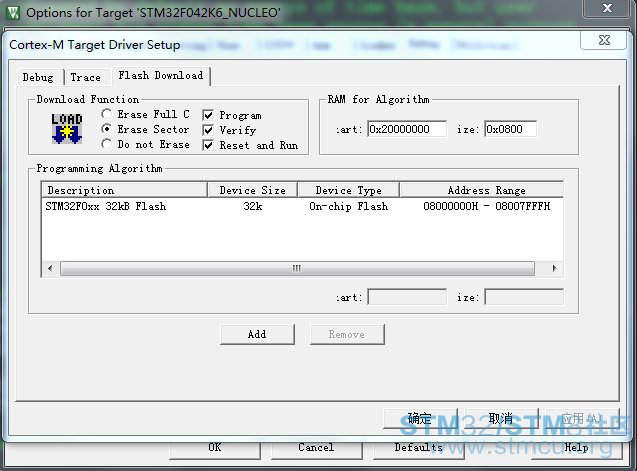The height and width of the screenshot is (471, 637).
Task: Click the Add algorithm button
Action: [257, 334]
